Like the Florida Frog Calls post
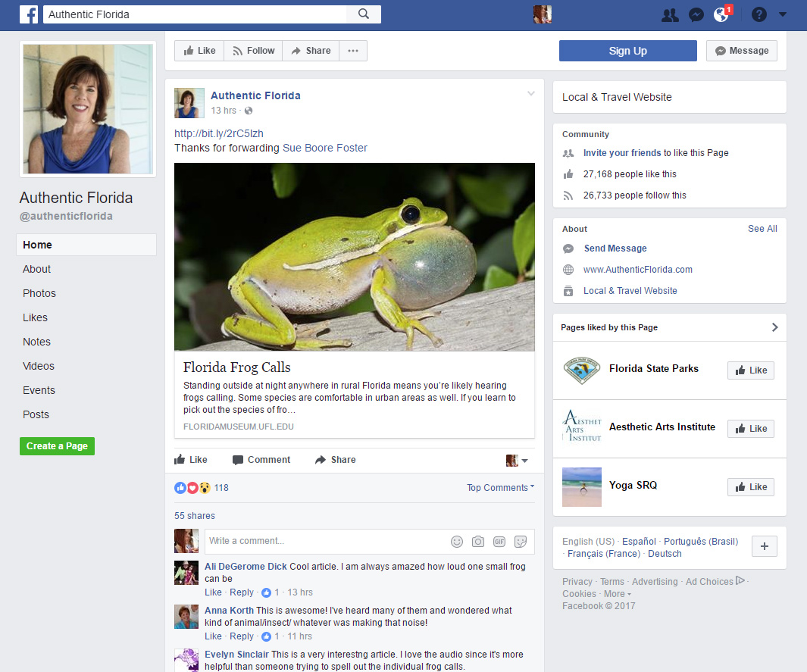The image size is (807, 672). tap(191, 460)
